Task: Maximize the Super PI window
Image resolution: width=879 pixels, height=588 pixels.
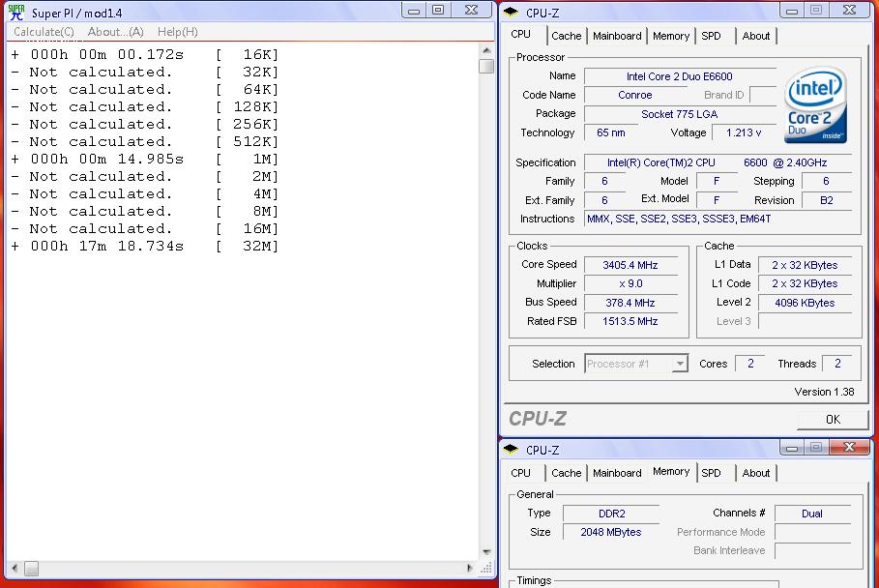Action: point(438,10)
